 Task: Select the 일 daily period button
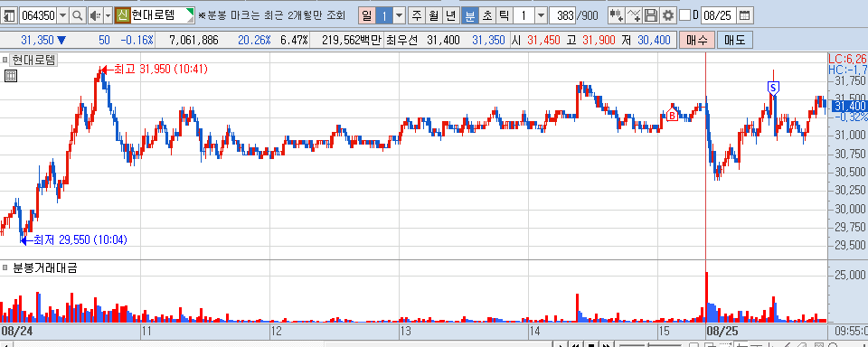[366, 15]
